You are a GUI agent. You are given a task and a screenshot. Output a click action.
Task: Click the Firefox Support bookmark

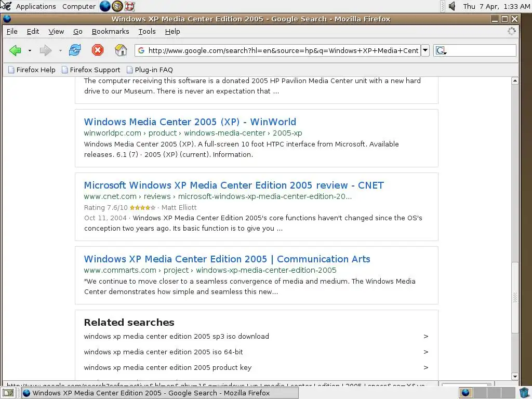click(x=91, y=70)
